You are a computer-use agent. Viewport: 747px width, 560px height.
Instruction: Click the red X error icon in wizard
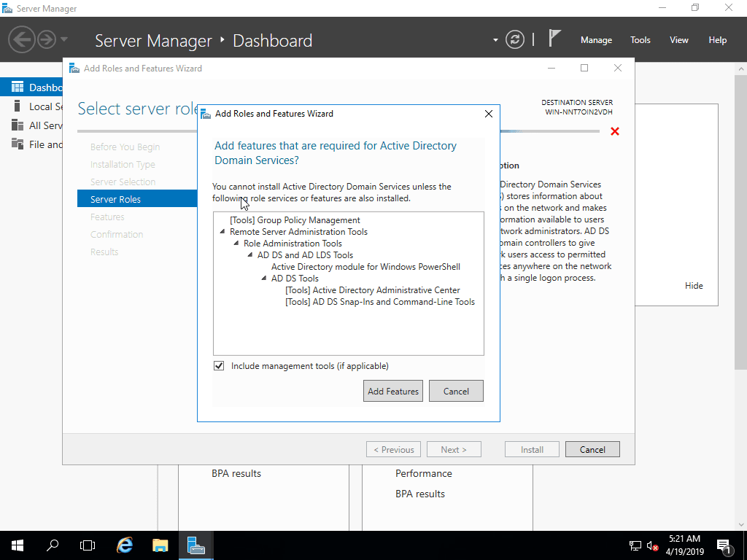coord(615,131)
